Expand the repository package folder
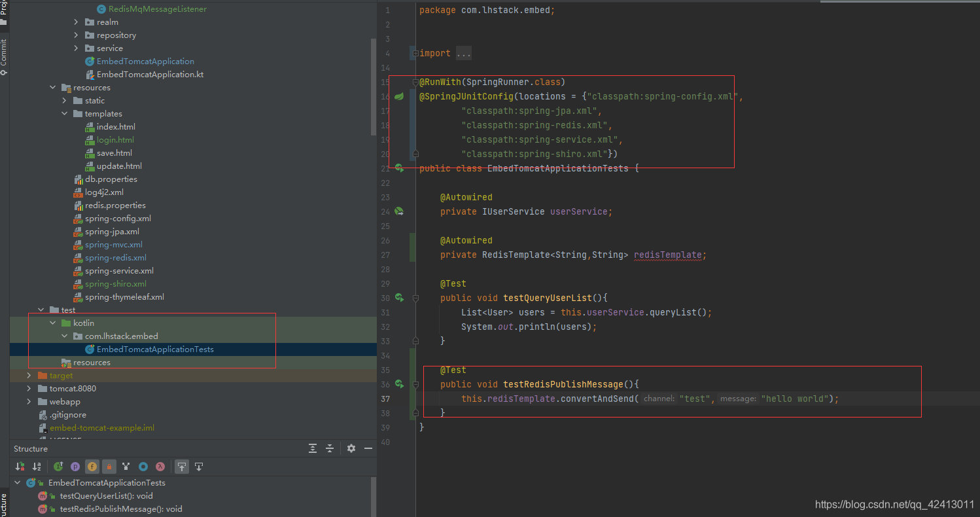980x517 pixels. (x=76, y=35)
